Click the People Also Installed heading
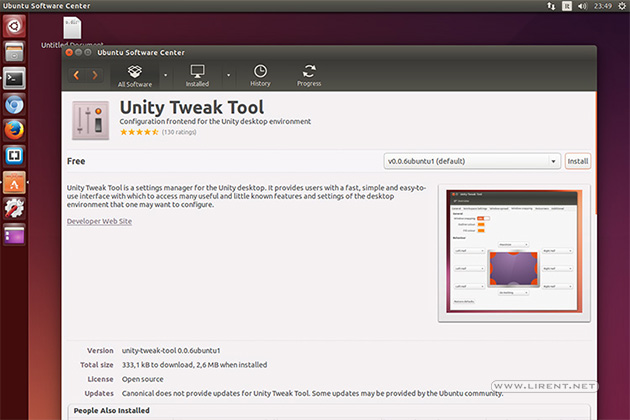 click(112, 410)
